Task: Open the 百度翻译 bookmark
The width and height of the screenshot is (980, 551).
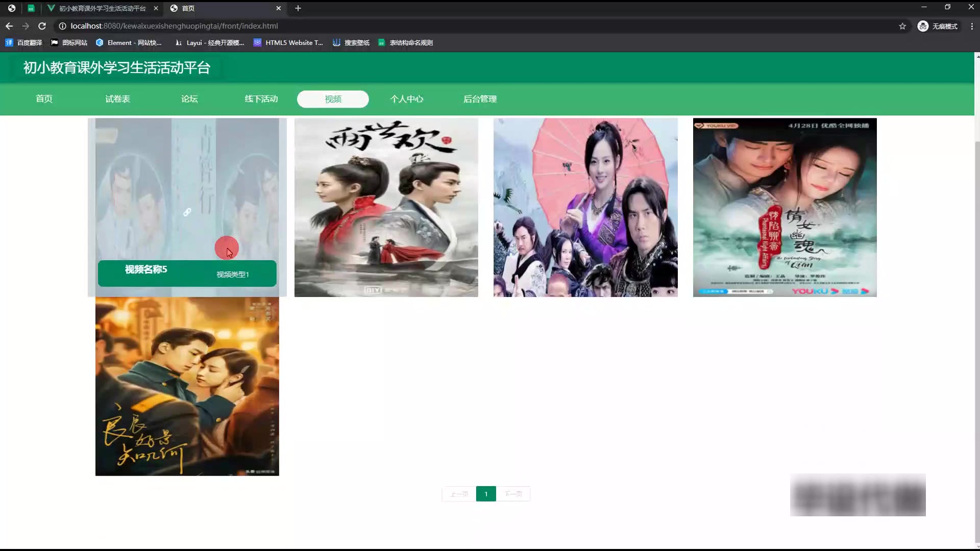Action: (x=24, y=43)
